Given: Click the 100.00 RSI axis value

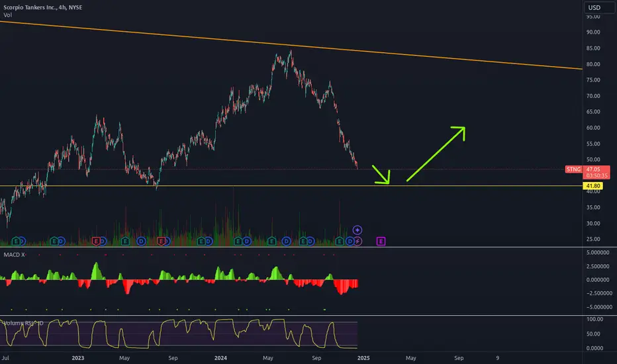Looking at the screenshot, I should (x=594, y=319).
